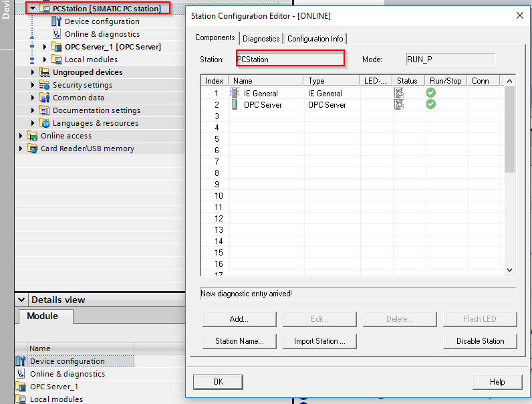Click the grayed Flash LED button
Image resolution: width=532 pixels, height=404 pixels.
pos(480,319)
